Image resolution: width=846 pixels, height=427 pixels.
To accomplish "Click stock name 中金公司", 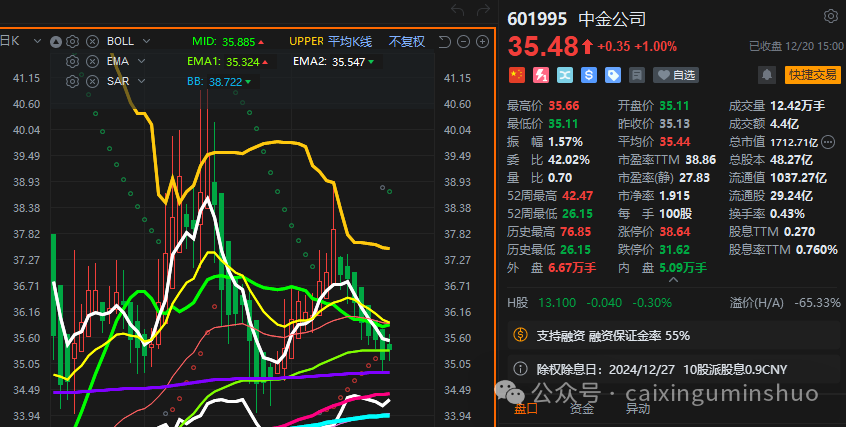I will tap(612, 19).
